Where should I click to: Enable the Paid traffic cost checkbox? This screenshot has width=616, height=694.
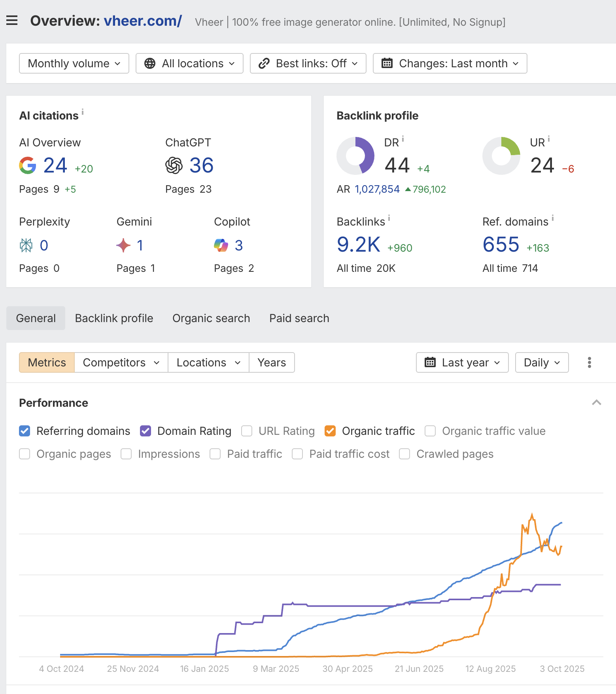click(x=297, y=454)
